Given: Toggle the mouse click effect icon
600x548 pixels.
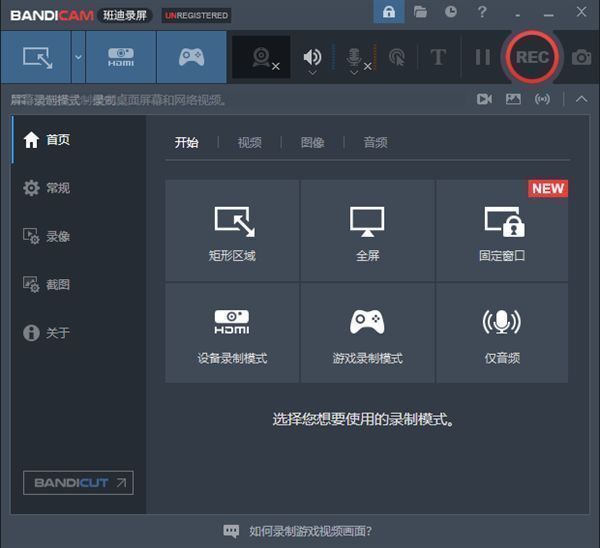Looking at the screenshot, I should click(397, 57).
